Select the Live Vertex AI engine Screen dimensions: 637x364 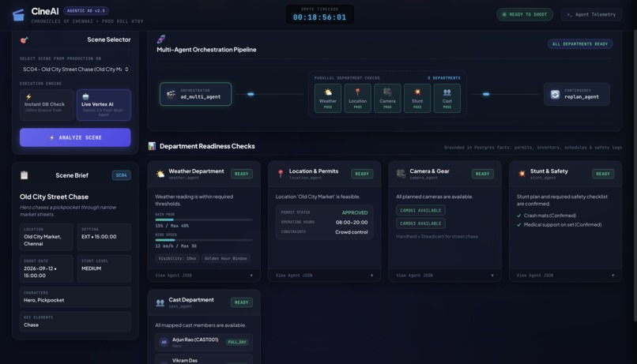click(104, 105)
